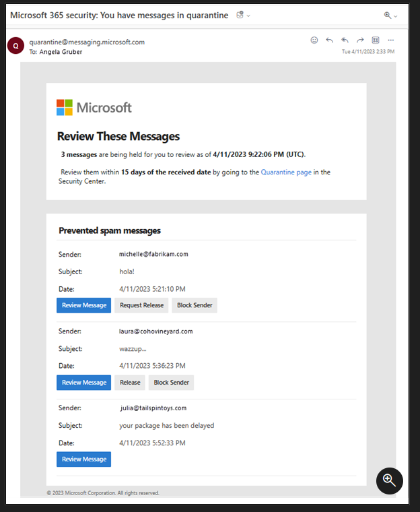Review Message from laura@cohovineyard.com
Viewport: 420px width, 512px height.
click(x=84, y=383)
